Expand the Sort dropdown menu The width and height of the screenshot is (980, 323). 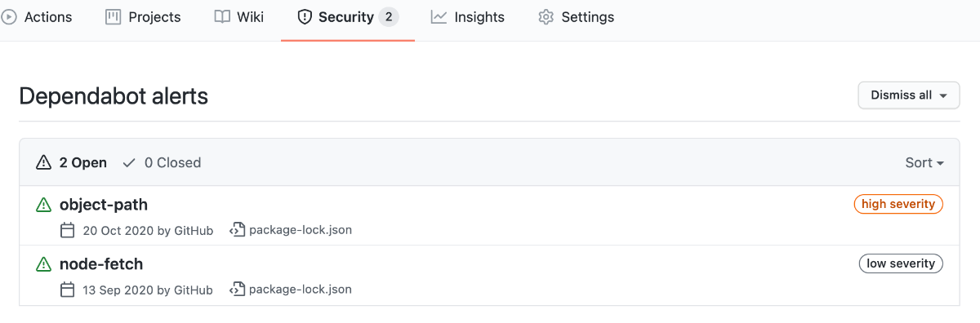pyautogui.click(x=924, y=162)
